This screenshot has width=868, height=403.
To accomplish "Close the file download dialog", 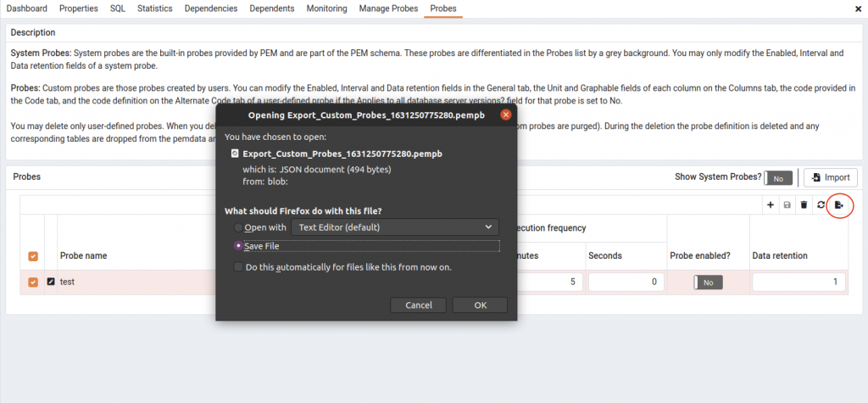I will tap(506, 114).
